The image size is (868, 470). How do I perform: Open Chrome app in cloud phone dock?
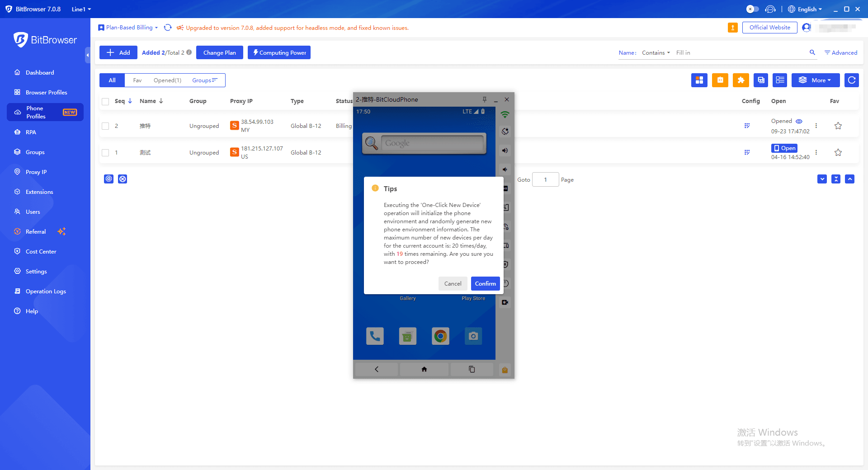(440, 336)
